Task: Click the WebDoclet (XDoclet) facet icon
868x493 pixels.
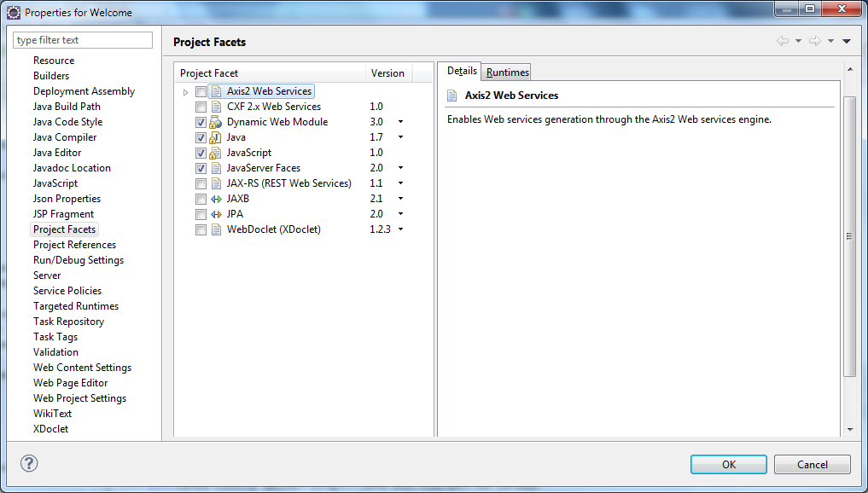Action: click(217, 229)
